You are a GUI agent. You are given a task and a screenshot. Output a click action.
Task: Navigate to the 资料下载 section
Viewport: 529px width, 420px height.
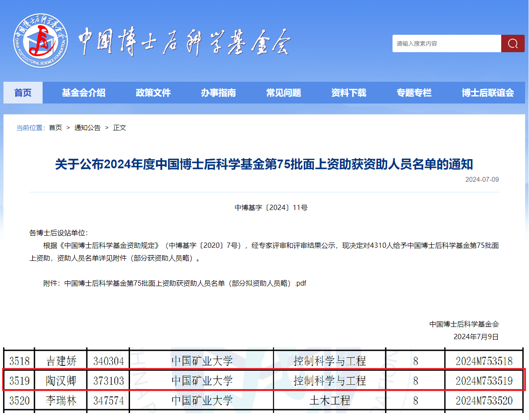pyautogui.click(x=349, y=93)
